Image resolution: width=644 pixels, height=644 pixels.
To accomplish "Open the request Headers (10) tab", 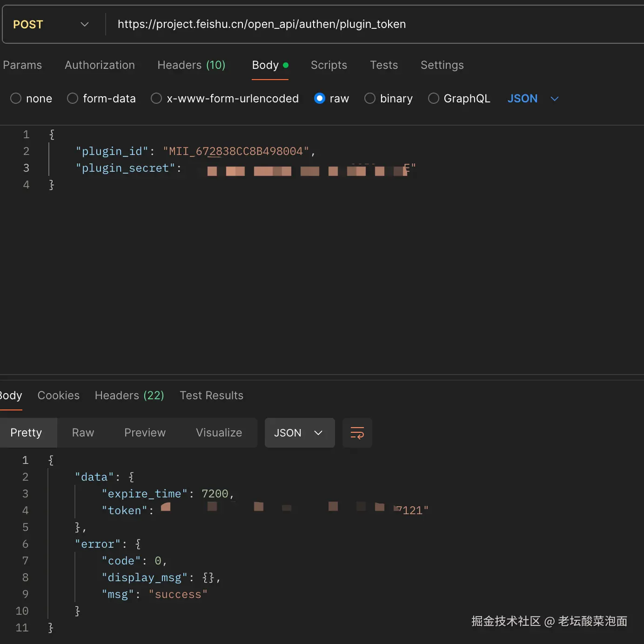I will click(191, 65).
